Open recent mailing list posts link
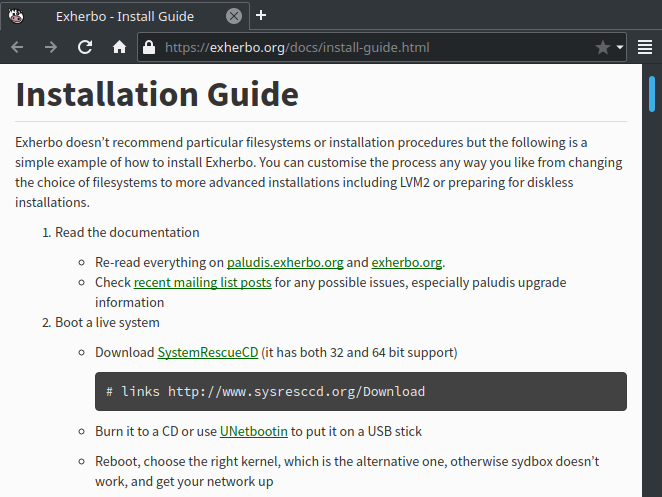Image resolution: width=662 pixels, height=497 pixels. (x=202, y=282)
